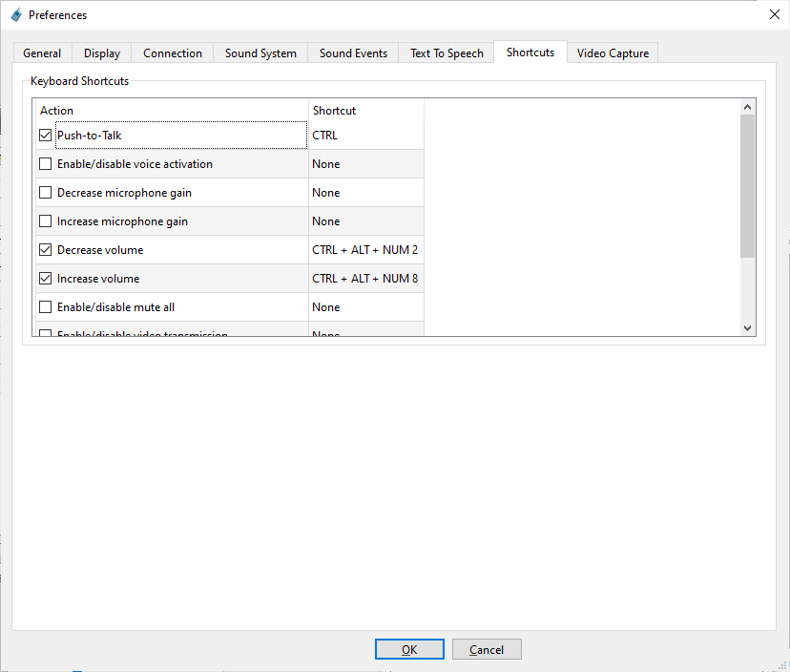Click the shortcut list's scroll up arrow
Screen dimensions: 790x672
(747, 107)
